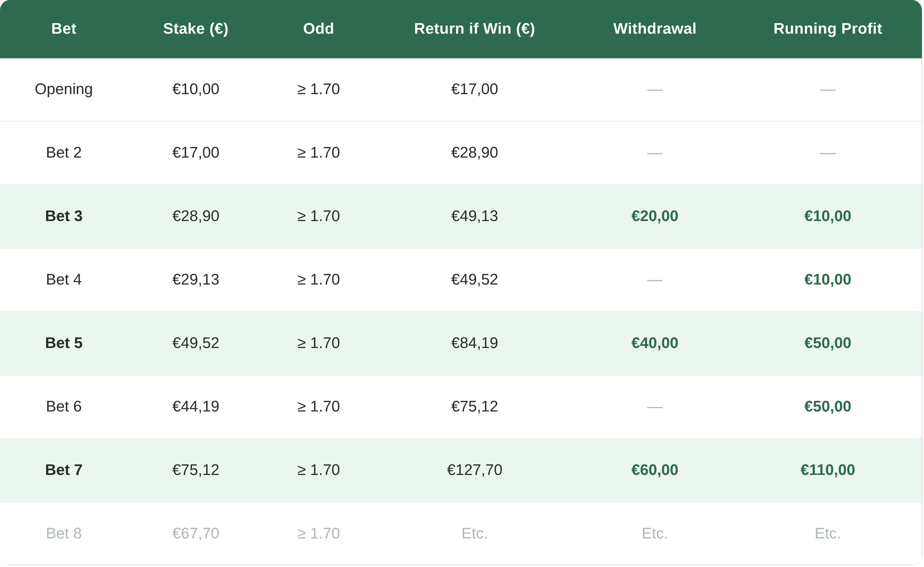Click the '€49,52' return in Bet 4 row
The image size is (924, 567).
(x=475, y=280)
